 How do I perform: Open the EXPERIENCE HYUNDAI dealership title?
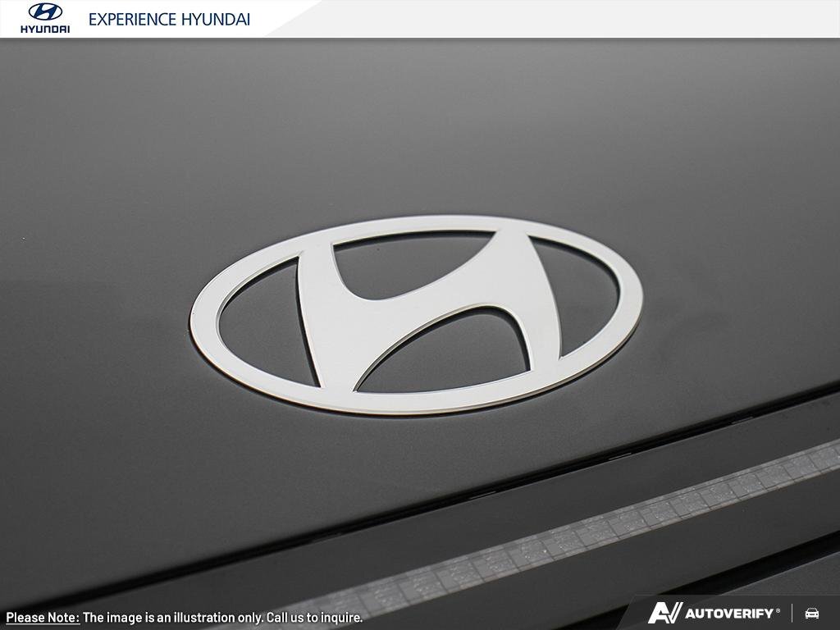tap(169, 20)
